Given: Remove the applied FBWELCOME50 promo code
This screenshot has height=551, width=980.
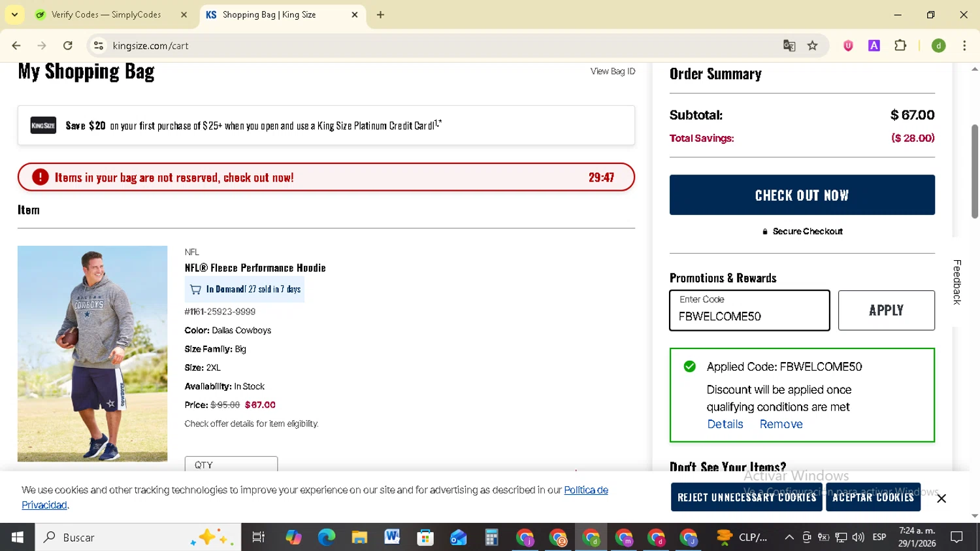Looking at the screenshot, I should 781,424.
